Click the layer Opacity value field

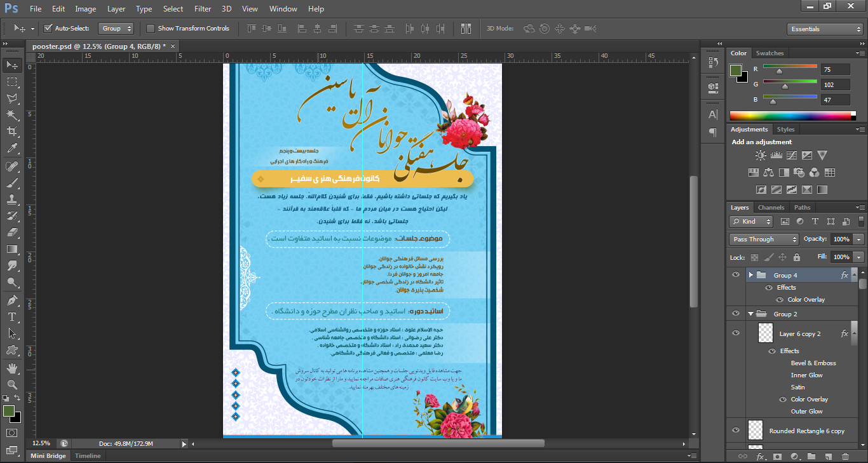point(841,239)
